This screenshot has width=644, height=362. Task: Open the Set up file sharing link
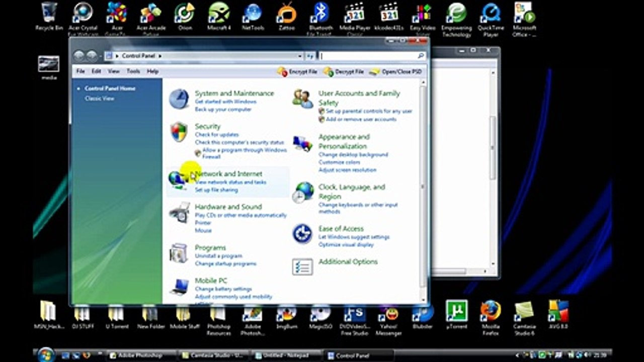click(216, 190)
